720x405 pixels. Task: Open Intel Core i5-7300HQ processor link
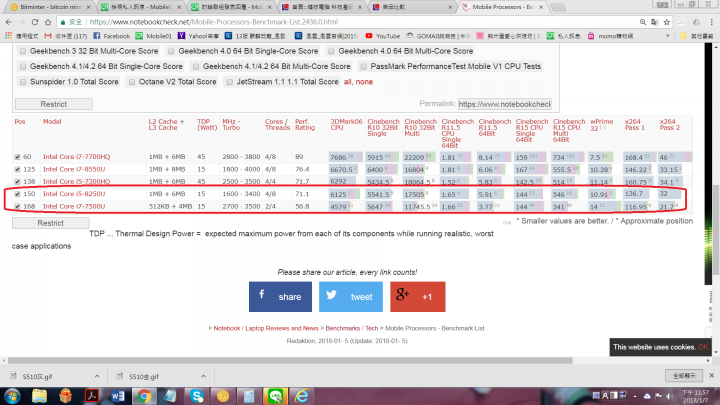coord(77,181)
